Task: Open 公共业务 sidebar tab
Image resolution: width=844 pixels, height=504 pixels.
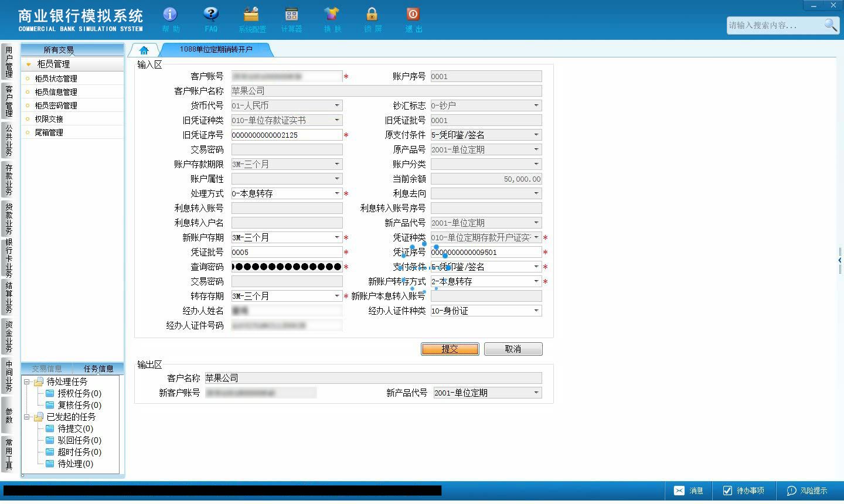Action: [x=8, y=140]
